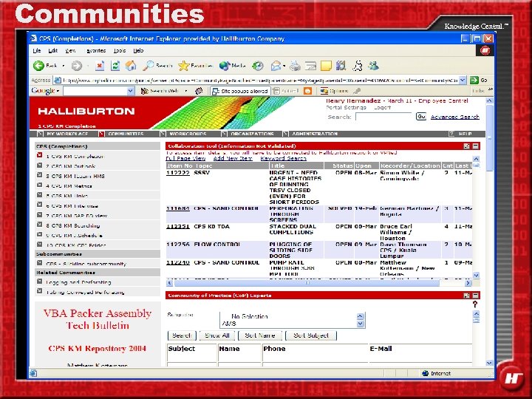Print the page with the printer icon
532x399 pixels.
click(x=295, y=66)
